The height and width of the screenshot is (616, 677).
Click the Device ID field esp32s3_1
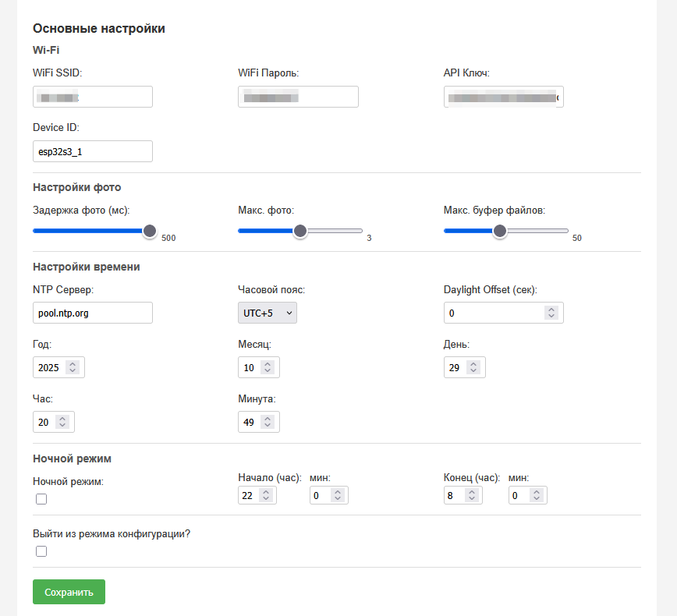[x=92, y=151]
